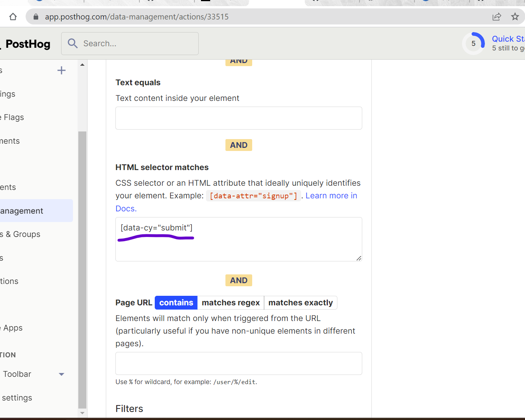Click sidebar scrollbar down arrow
This screenshot has height=420, width=525.
click(82, 413)
